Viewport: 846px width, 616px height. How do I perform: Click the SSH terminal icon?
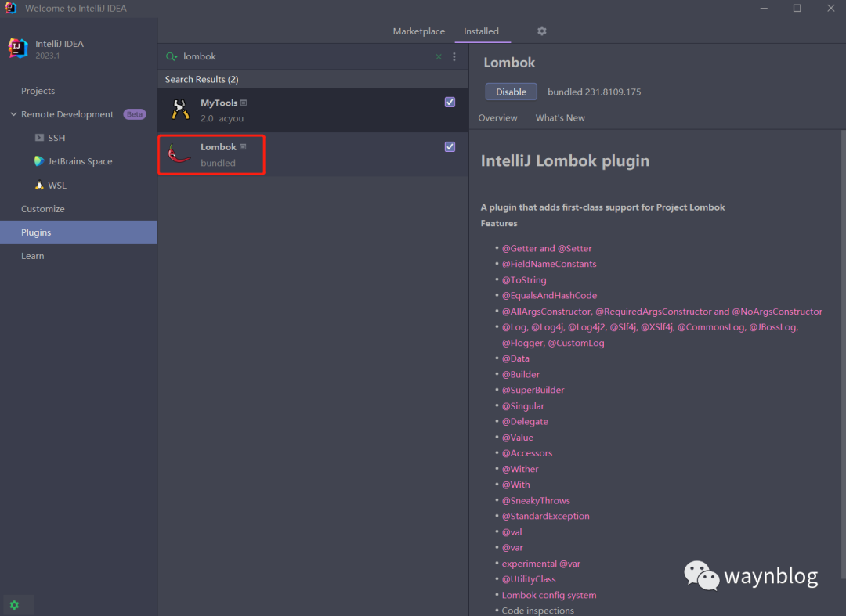39,138
